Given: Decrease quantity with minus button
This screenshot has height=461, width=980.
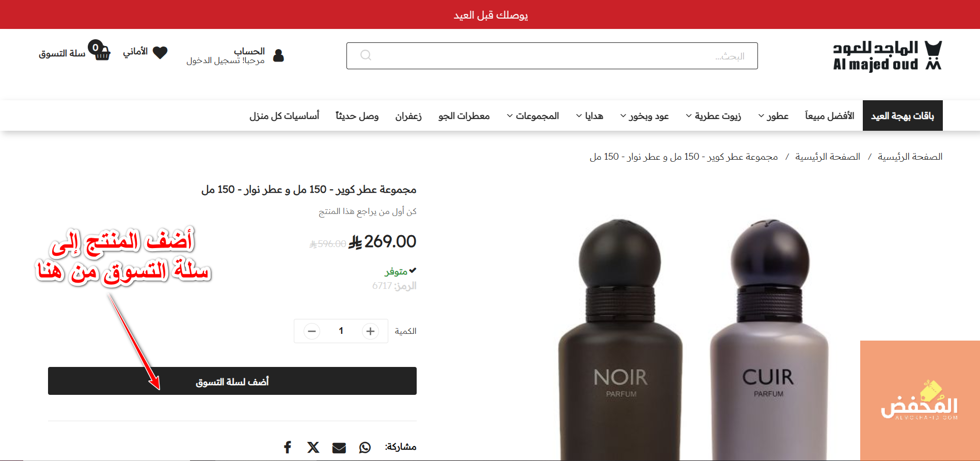Looking at the screenshot, I should click(312, 331).
